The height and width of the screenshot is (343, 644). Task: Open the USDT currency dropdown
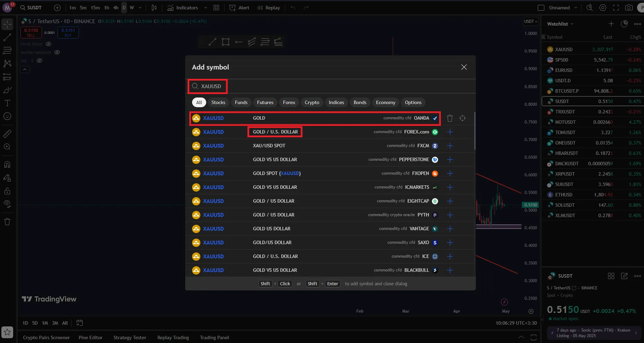(530, 21)
